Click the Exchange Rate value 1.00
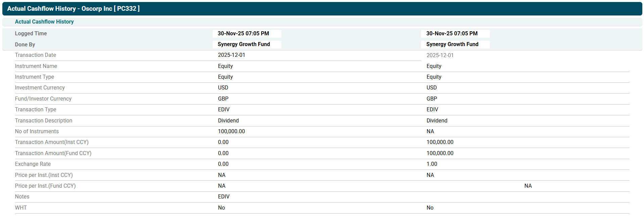 tap(432, 164)
